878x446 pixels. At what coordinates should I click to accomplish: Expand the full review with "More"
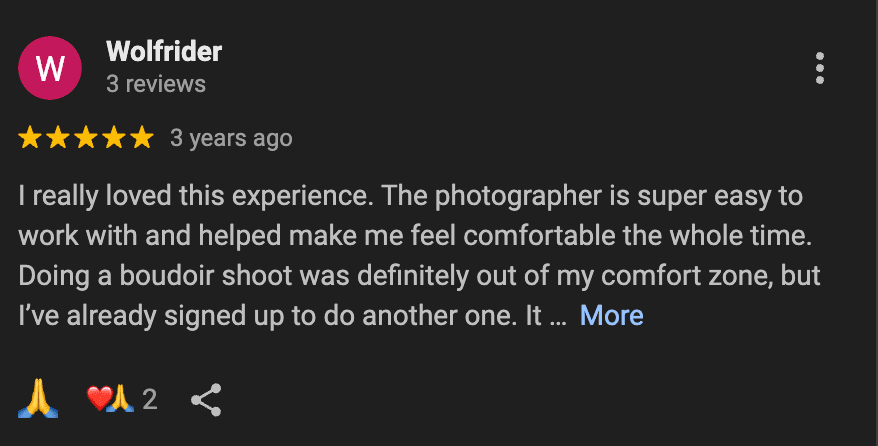tap(611, 316)
